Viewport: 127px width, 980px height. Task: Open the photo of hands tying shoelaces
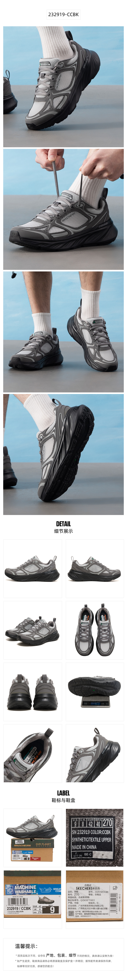coord(63,209)
